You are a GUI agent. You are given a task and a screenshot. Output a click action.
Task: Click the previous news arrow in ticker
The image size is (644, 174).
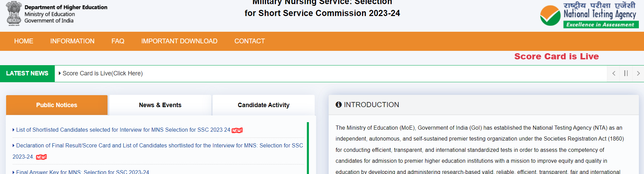tap(614, 73)
